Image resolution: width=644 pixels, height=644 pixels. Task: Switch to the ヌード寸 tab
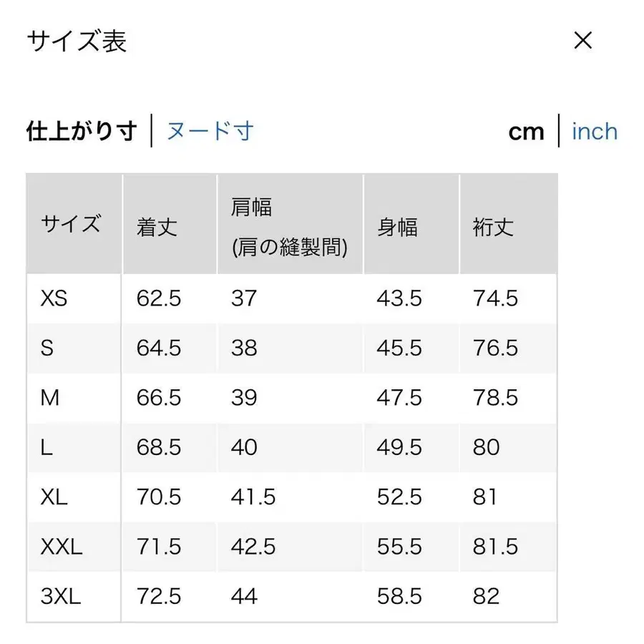(x=210, y=131)
